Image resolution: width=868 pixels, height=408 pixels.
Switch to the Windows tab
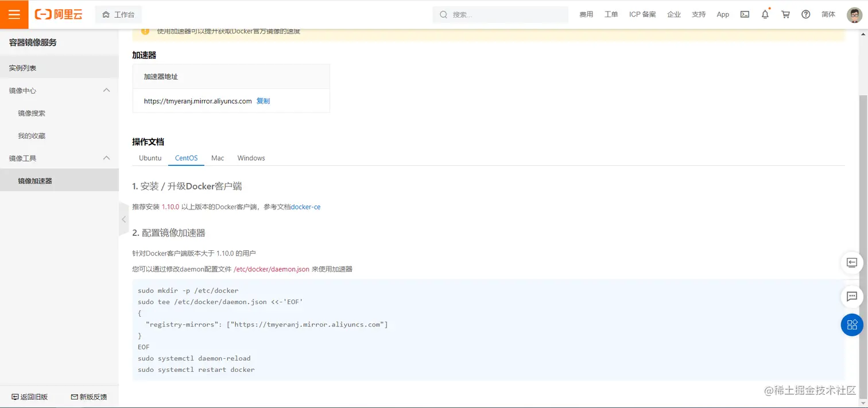[251, 158]
